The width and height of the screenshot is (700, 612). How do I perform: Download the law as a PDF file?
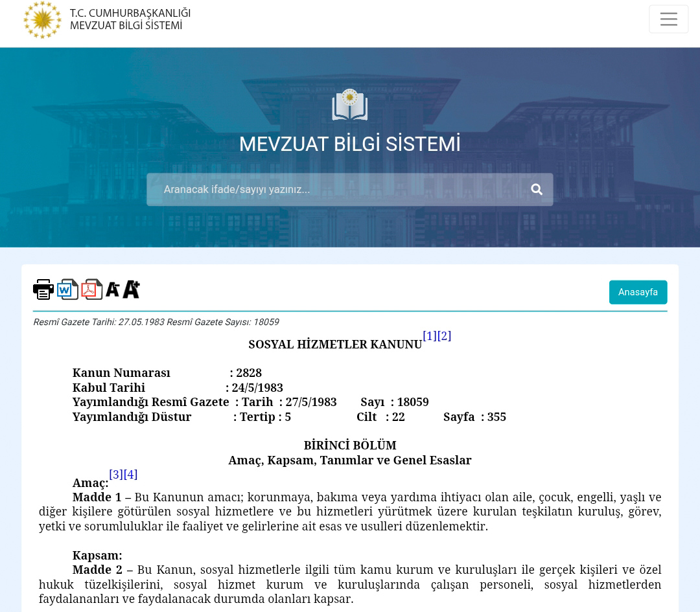[x=91, y=289]
